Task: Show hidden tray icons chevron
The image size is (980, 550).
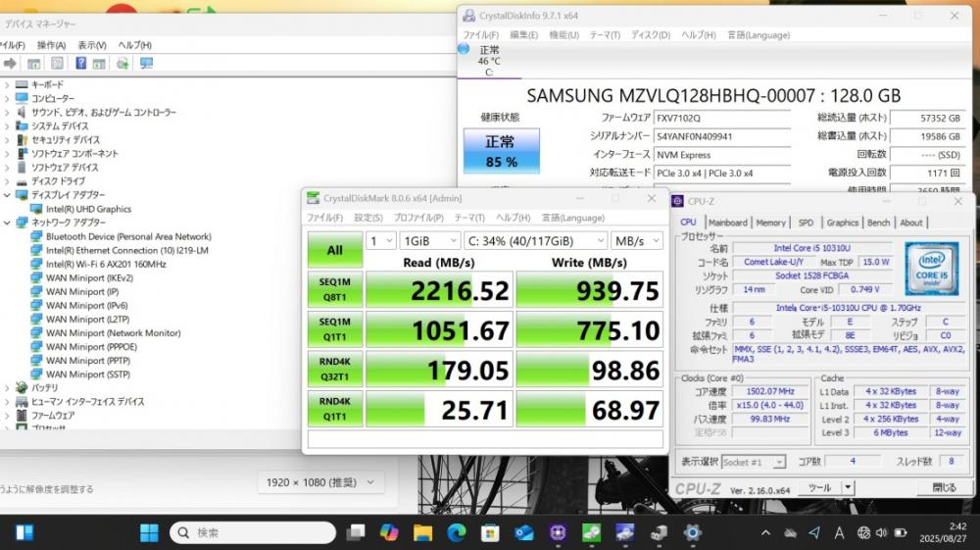Action: (765, 532)
